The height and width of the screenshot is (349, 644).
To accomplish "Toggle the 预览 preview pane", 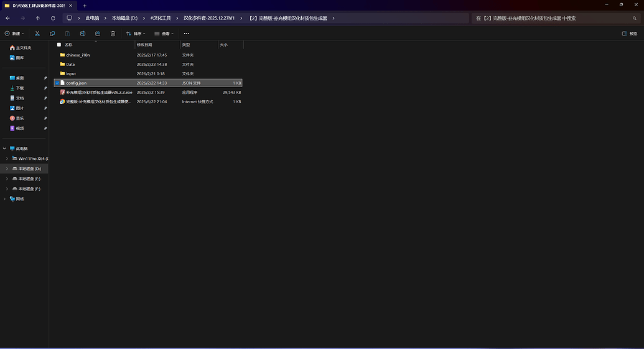I will 630,34.
